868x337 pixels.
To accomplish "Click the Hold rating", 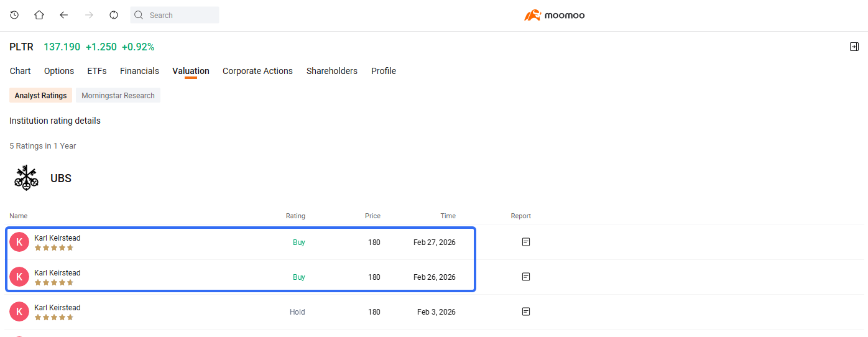I will pyautogui.click(x=297, y=312).
